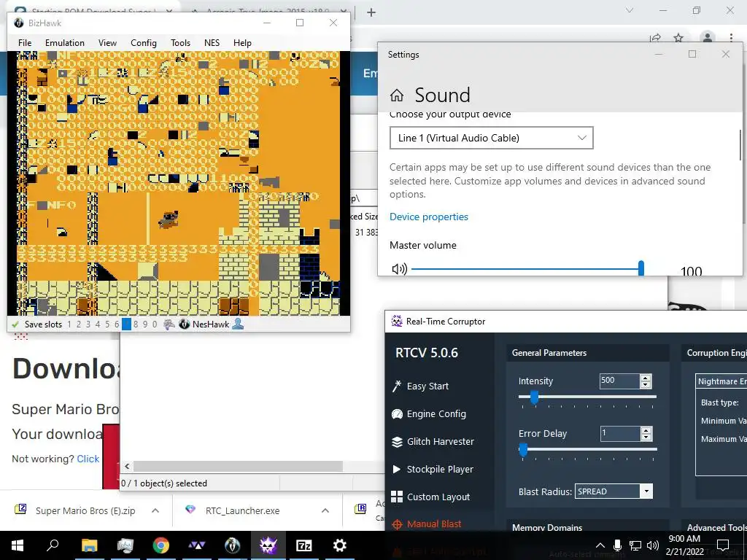This screenshot has height=560, width=747.
Task: Open Chrome's three-dot menu
Action: [x=731, y=38]
